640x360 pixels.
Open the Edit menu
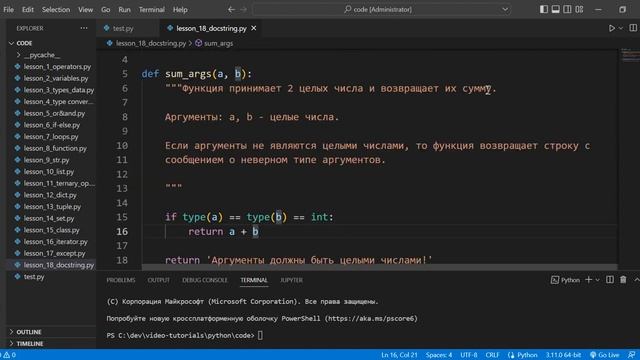[x=28, y=9]
